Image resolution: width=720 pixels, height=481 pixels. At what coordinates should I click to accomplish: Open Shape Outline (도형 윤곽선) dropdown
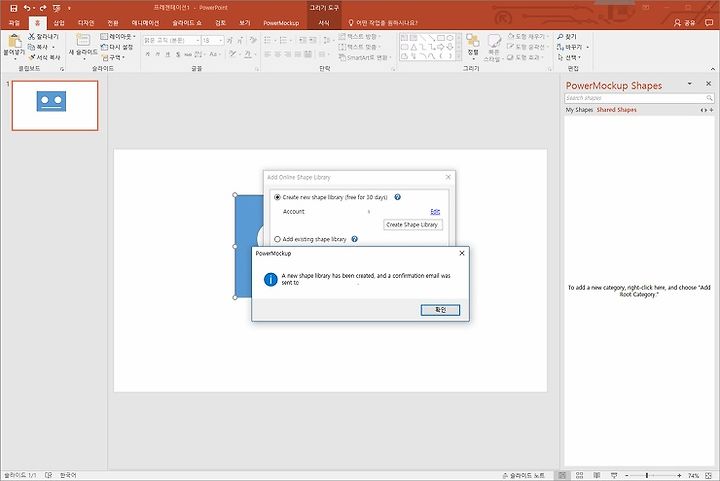coord(527,47)
